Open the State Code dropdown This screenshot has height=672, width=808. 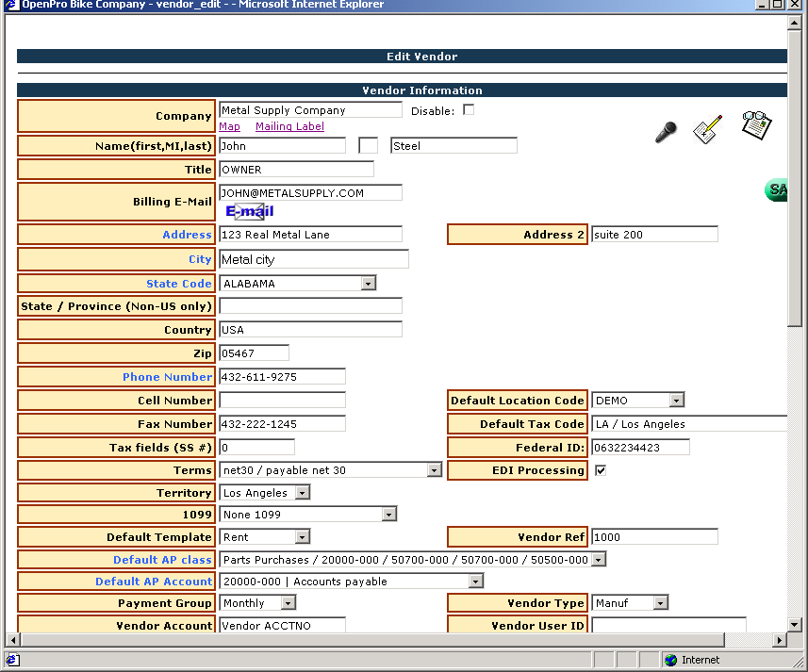[x=369, y=284]
